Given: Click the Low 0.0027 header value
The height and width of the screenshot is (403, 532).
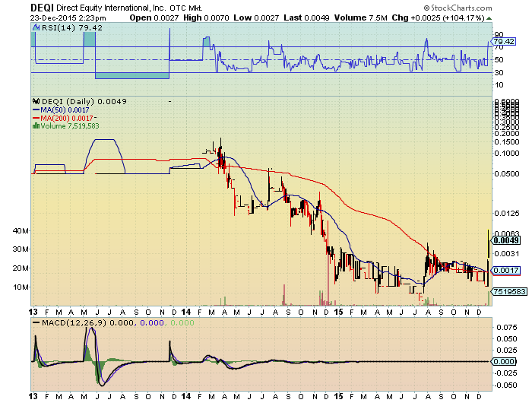Looking at the screenshot, I should pos(256,17).
